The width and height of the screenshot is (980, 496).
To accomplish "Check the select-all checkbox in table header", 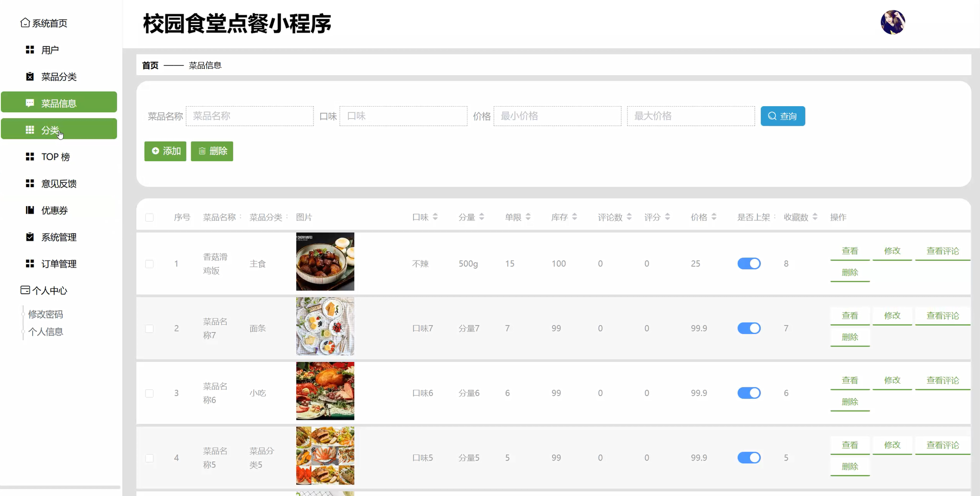I will click(x=149, y=217).
